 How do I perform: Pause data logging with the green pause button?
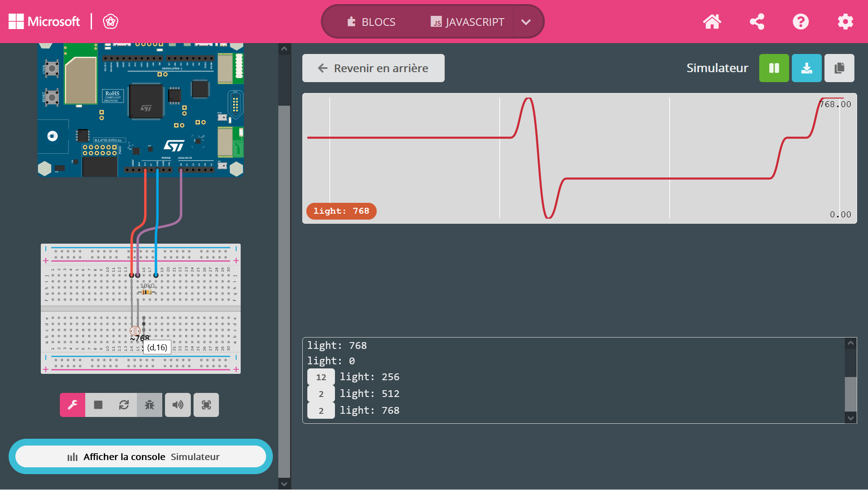click(x=774, y=68)
